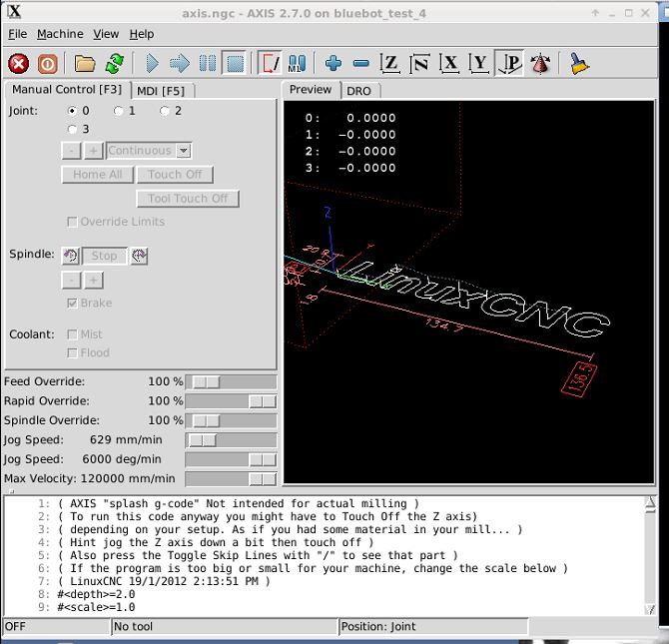The width and height of the screenshot is (669, 644).
Task: Click the 'Position: Joint' status field
Action: pos(433,626)
